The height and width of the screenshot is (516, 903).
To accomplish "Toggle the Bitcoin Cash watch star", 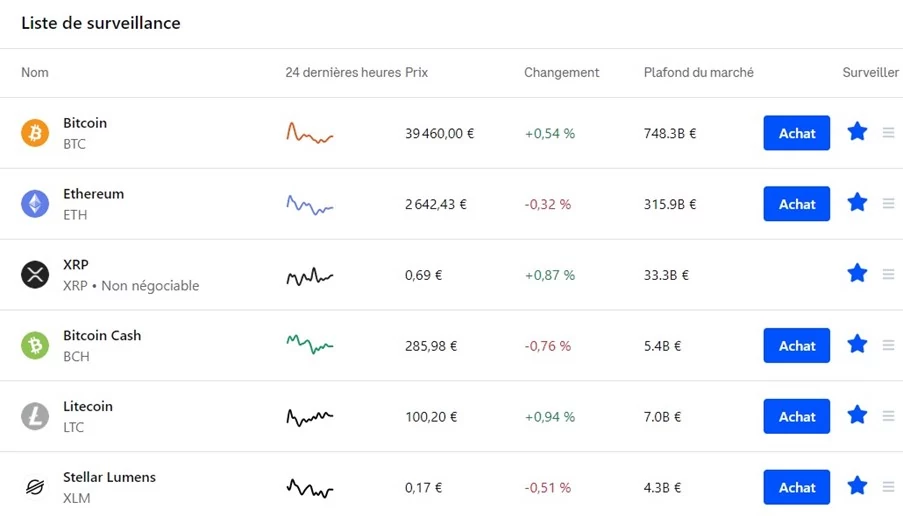I will 858,344.
